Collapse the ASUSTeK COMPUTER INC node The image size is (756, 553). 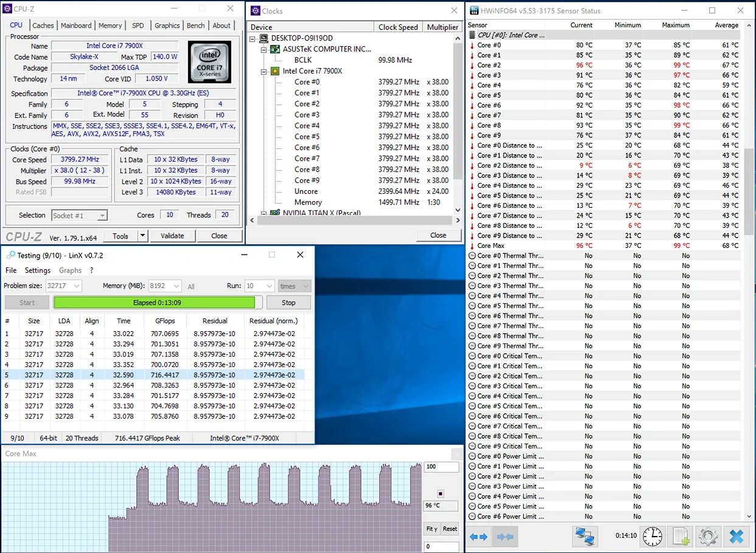(264, 49)
